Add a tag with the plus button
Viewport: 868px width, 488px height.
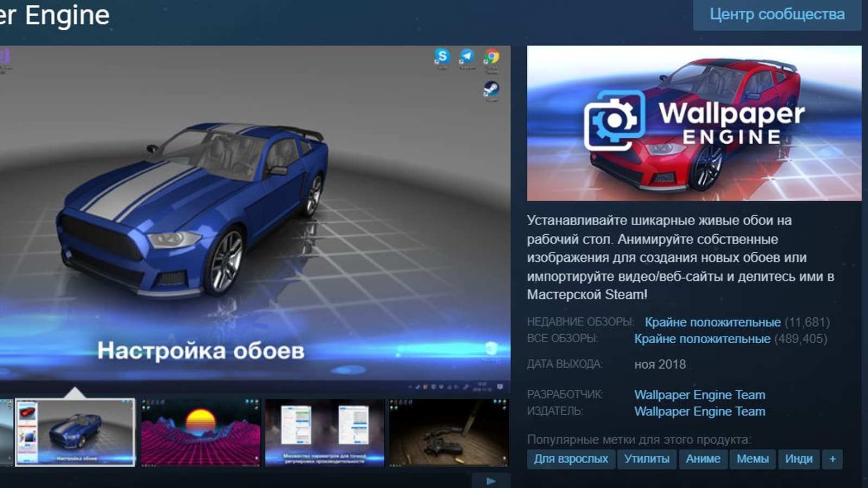tap(832, 459)
